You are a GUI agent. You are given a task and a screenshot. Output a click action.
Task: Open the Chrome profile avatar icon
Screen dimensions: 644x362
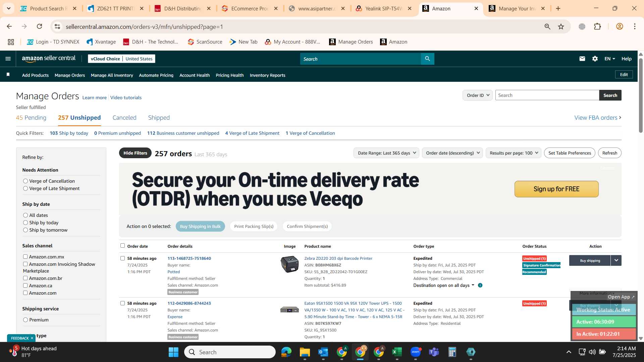point(620,26)
